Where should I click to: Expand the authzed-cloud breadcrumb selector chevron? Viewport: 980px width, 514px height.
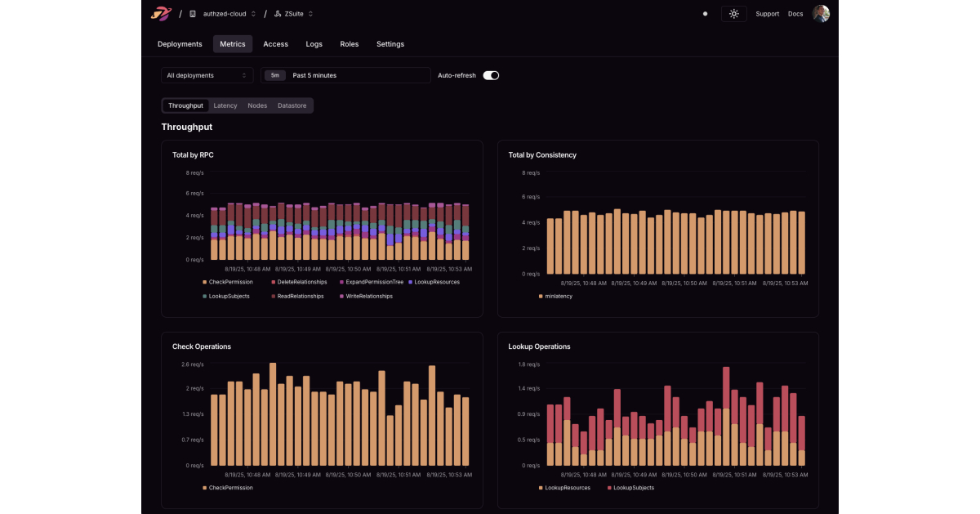[254, 14]
